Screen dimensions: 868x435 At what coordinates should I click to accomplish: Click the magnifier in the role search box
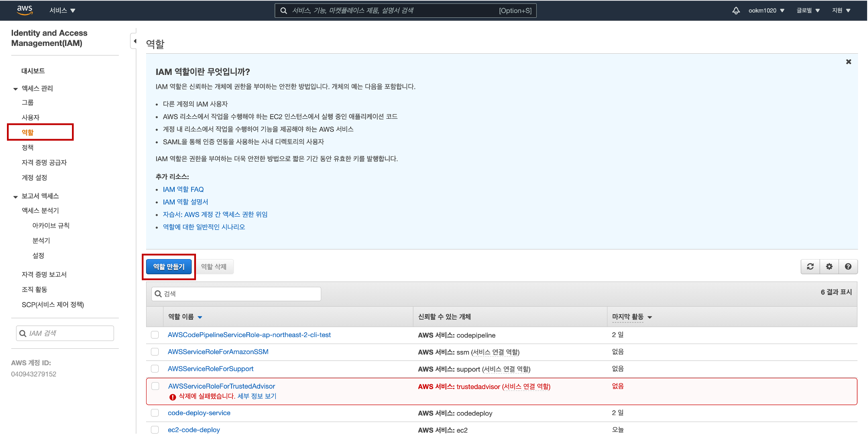[158, 294]
